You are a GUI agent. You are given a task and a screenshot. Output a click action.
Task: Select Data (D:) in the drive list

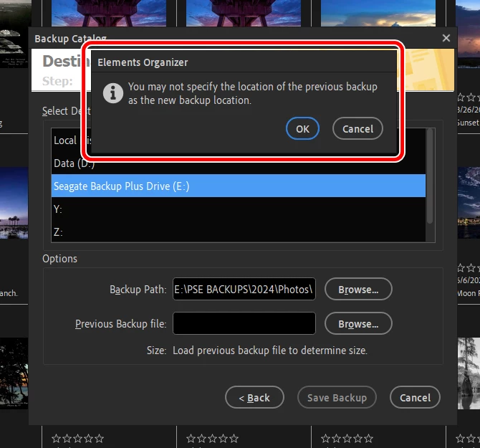238,163
